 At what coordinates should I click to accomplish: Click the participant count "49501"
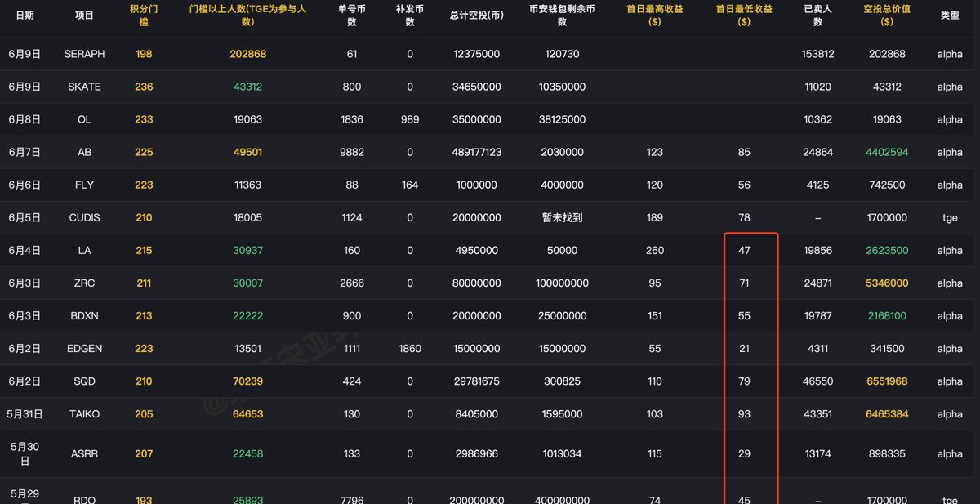pos(247,152)
